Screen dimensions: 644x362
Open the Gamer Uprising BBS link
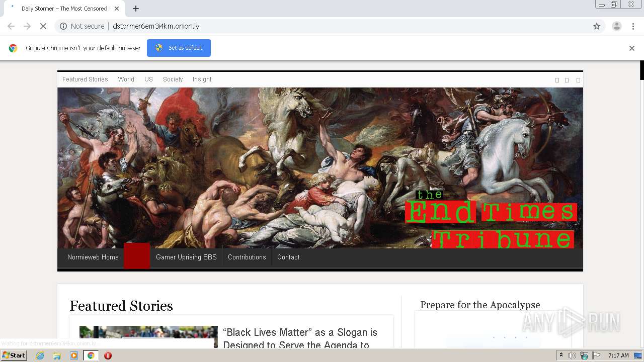click(x=186, y=257)
